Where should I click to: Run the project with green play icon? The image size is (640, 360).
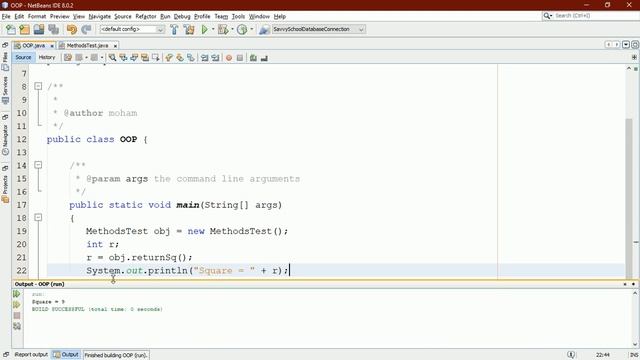click(205, 29)
